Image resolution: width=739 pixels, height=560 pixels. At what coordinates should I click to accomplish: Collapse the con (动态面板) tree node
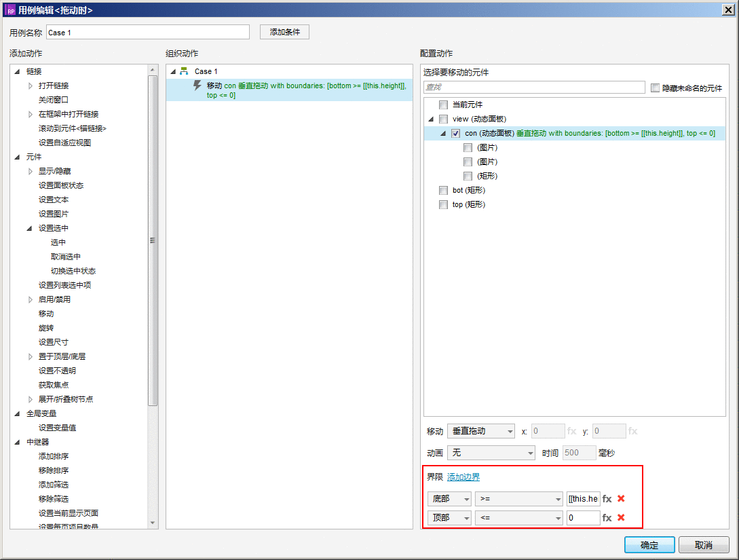[x=443, y=134]
